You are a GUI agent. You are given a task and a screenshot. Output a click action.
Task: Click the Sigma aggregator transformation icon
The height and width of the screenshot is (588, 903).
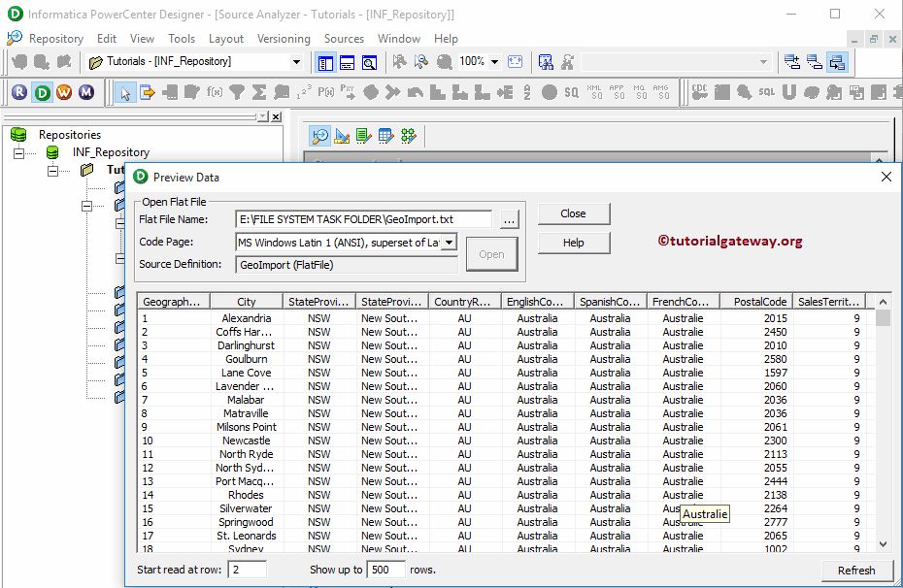point(259,92)
